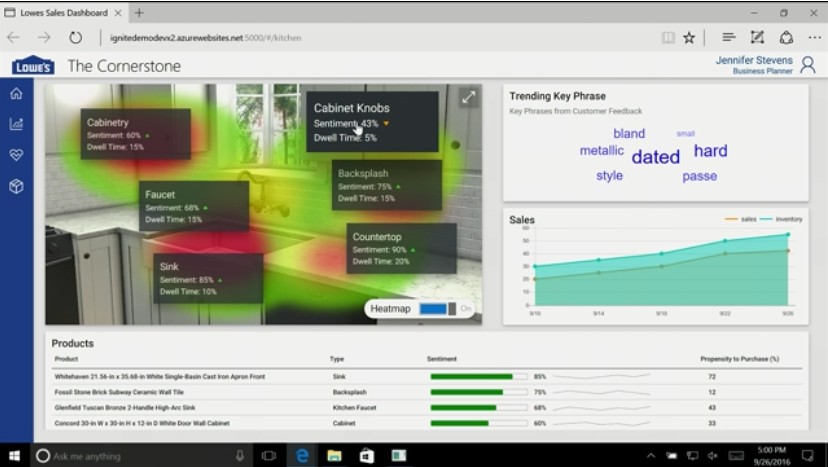Sort by Propensity to Purchase column header
This screenshot has width=828, height=467.
[739, 359]
